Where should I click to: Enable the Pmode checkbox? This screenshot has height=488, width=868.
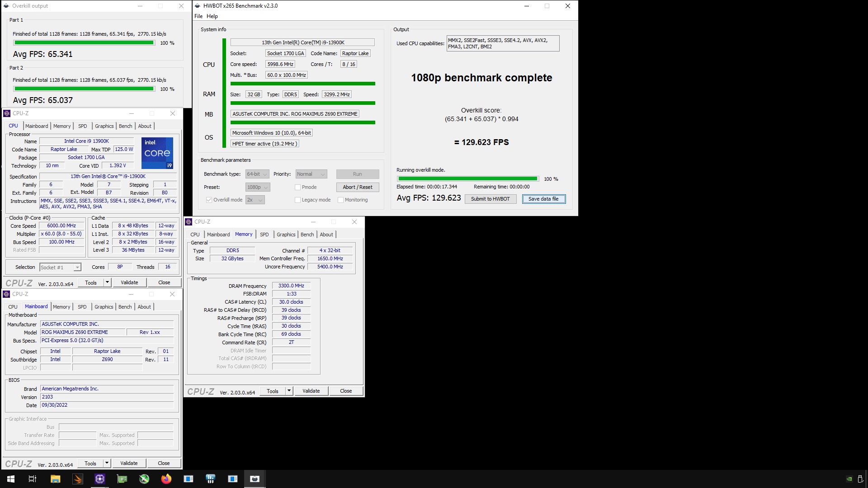(x=297, y=187)
